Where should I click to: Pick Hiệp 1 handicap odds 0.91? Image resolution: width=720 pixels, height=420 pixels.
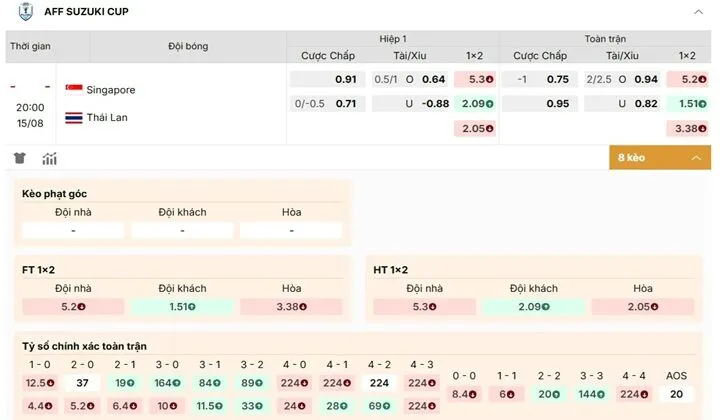coord(327,79)
